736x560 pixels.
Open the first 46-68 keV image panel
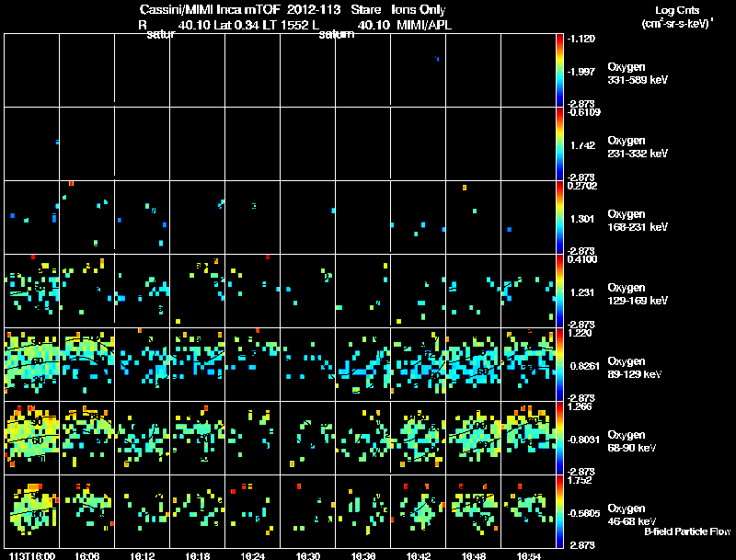click(x=32, y=511)
